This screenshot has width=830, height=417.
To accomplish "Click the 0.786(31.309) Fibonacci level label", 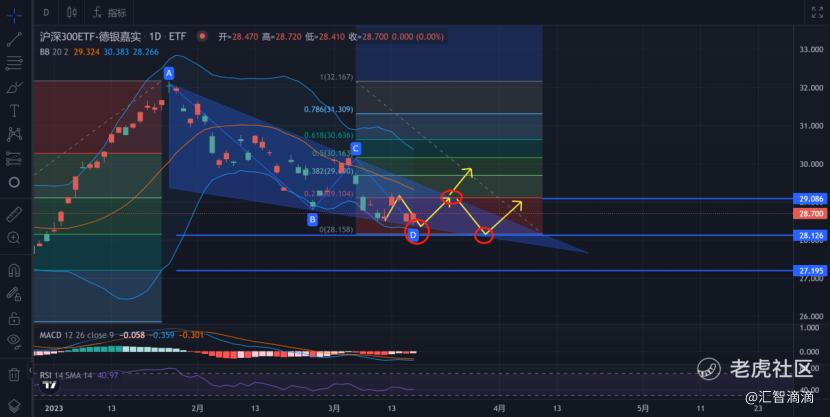I will click(x=328, y=110).
